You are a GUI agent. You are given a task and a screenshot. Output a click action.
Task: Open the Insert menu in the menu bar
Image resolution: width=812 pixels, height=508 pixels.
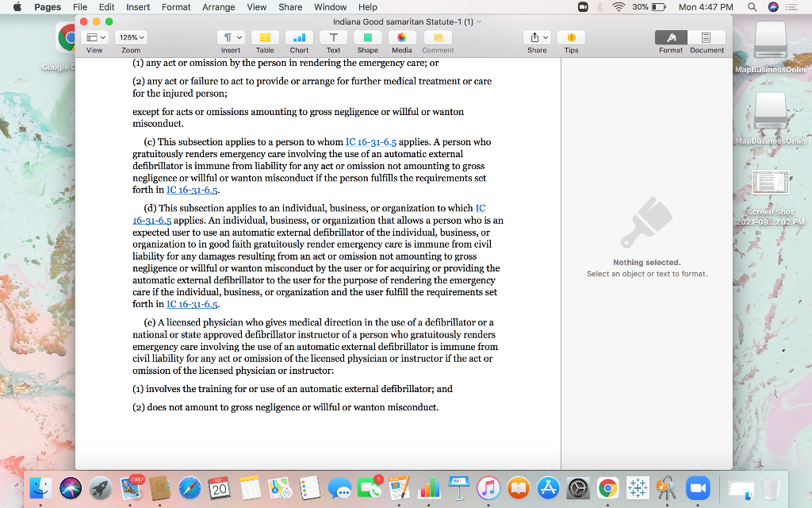tap(138, 6)
